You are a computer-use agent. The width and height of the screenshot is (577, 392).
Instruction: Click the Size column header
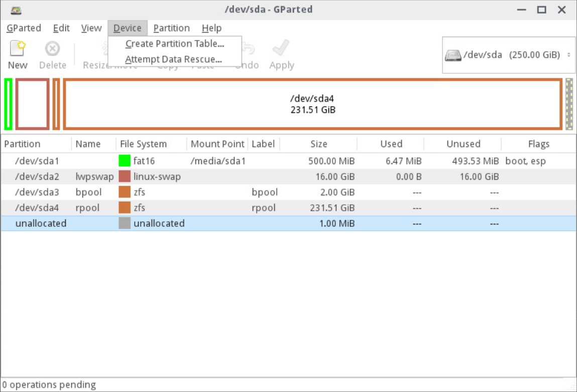[x=318, y=144]
